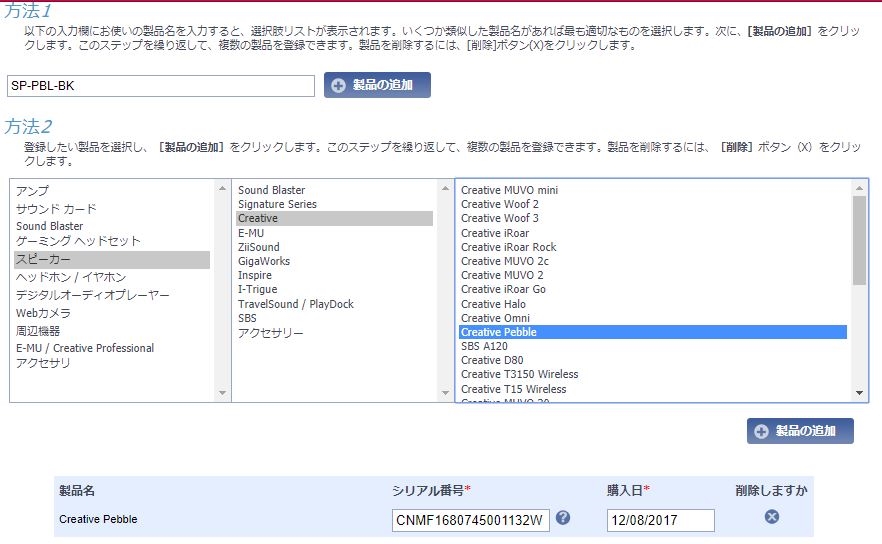Pick SBS A120 product
This screenshot has height=544, width=882.
pos(484,346)
